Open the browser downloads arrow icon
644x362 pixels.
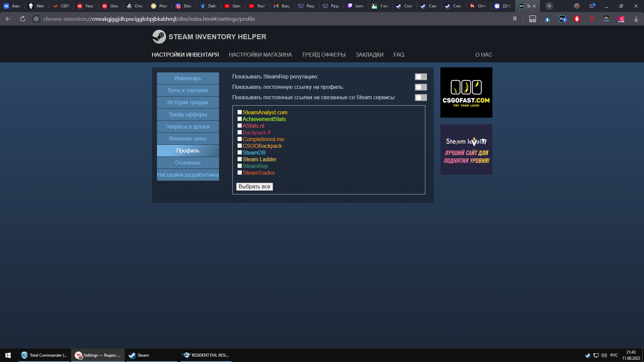click(x=636, y=19)
